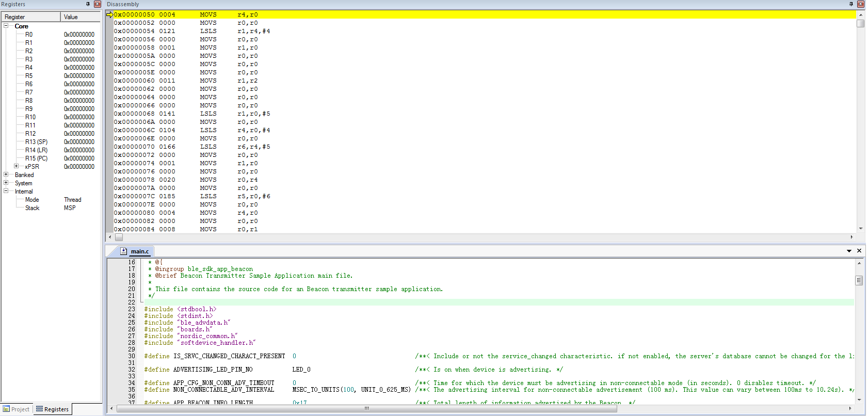Expand the xPSR register
The height and width of the screenshot is (416, 868).
coord(17,166)
